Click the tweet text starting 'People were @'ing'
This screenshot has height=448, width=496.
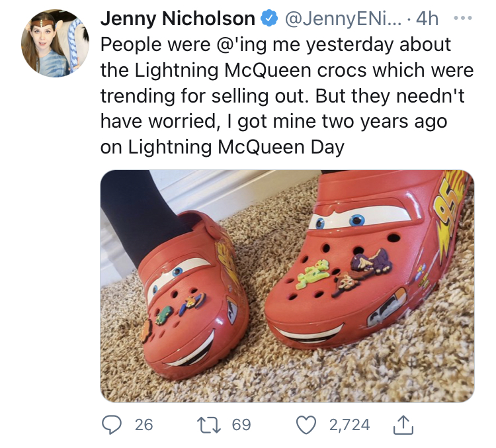coord(287,95)
